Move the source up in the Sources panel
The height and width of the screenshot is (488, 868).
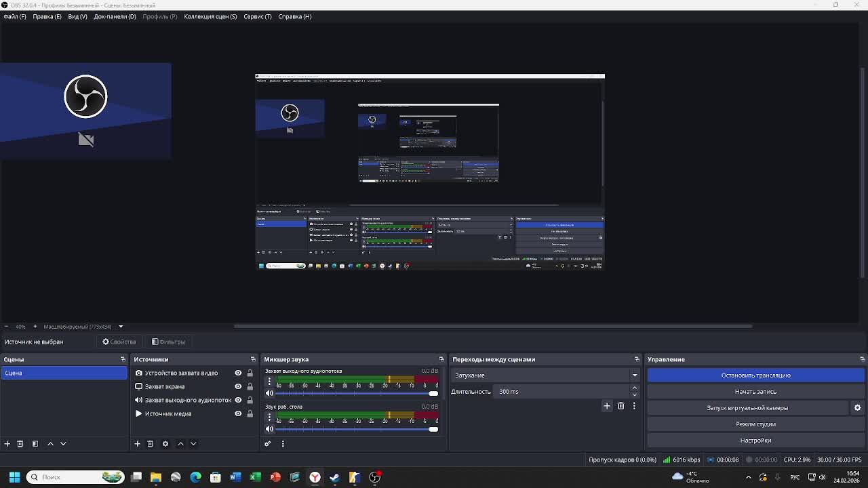(x=180, y=444)
